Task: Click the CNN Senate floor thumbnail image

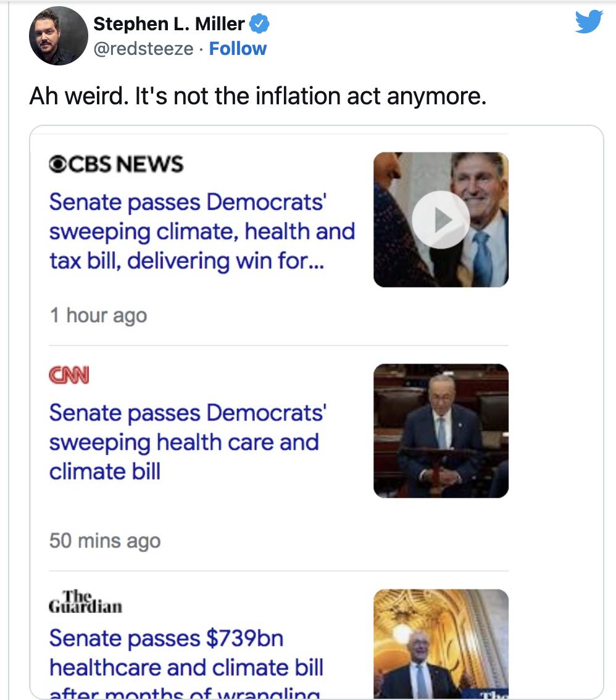Action: [441, 431]
